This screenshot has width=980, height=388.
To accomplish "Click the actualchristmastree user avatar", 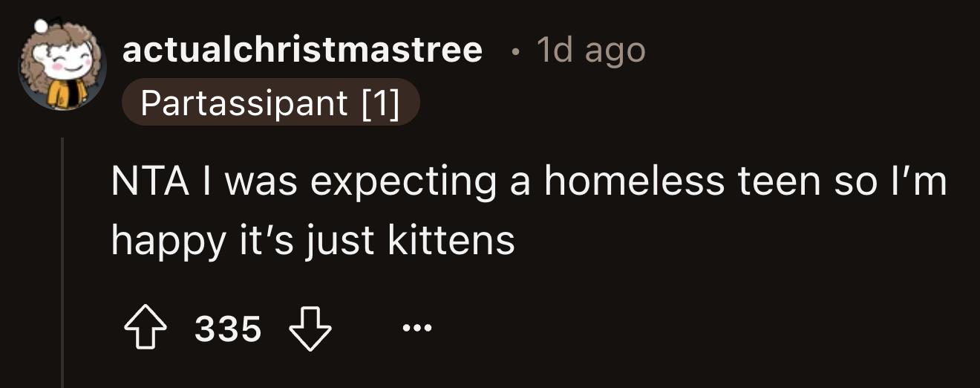I will 62,63.
